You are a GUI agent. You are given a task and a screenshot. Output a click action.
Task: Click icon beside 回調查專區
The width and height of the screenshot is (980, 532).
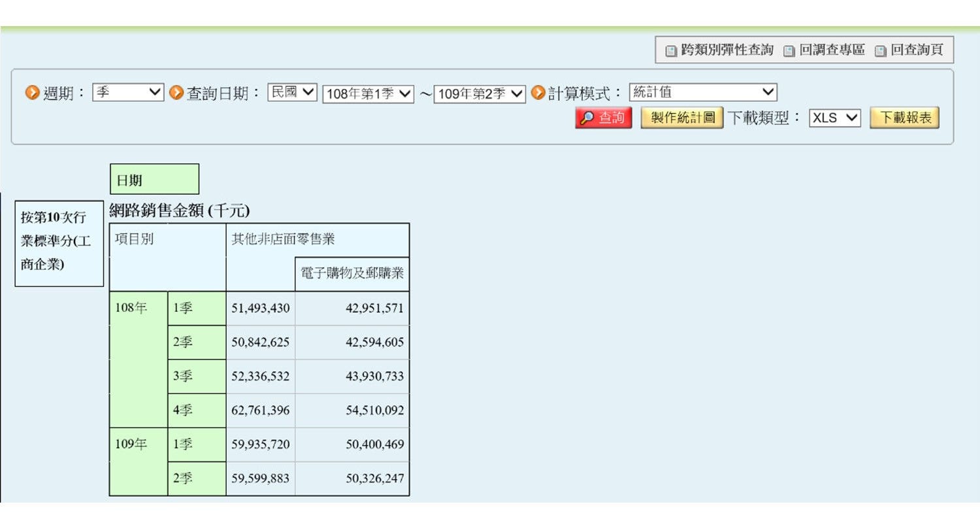coord(789,51)
